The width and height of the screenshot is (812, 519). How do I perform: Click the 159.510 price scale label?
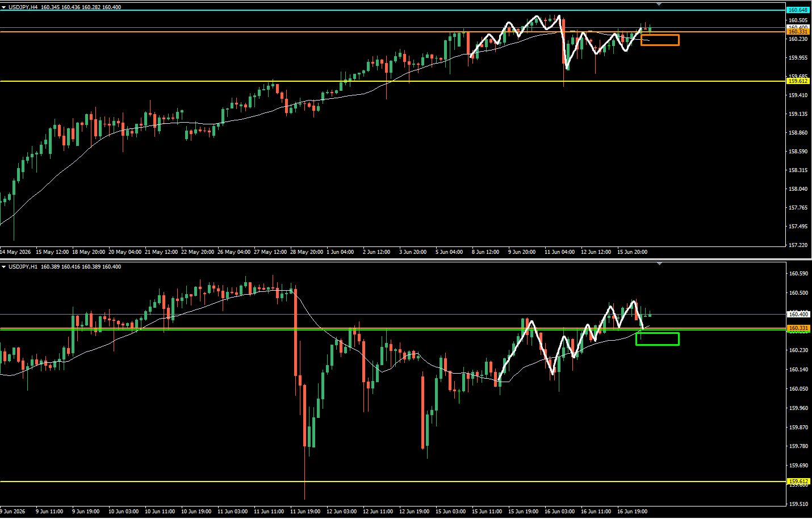pos(798,504)
